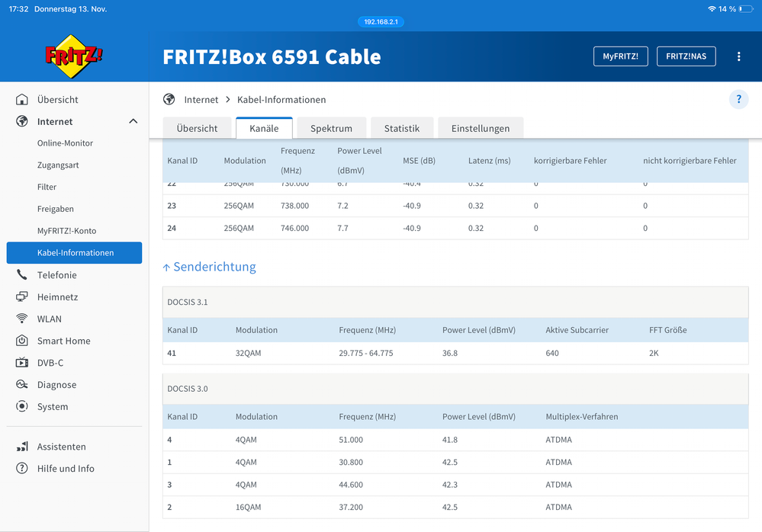Screen dimensions: 762x532
Task: Click the MyFRITZ! button
Action: point(620,56)
